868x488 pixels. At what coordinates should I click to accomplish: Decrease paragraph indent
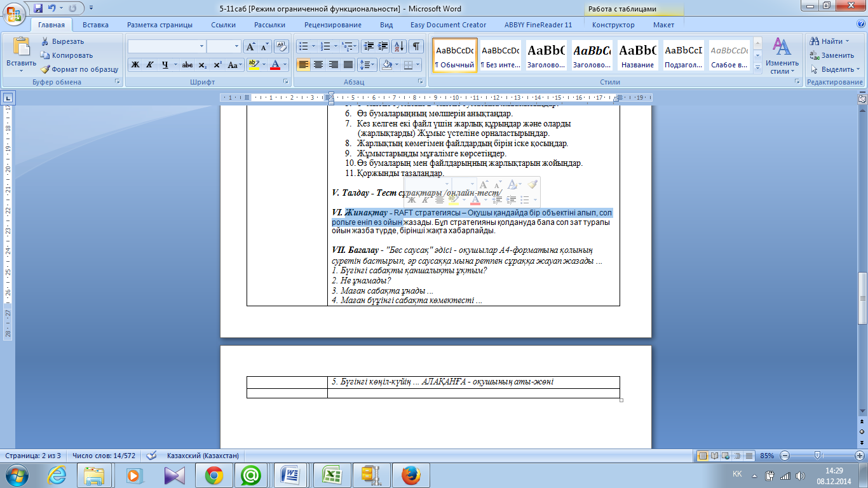click(368, 46)
